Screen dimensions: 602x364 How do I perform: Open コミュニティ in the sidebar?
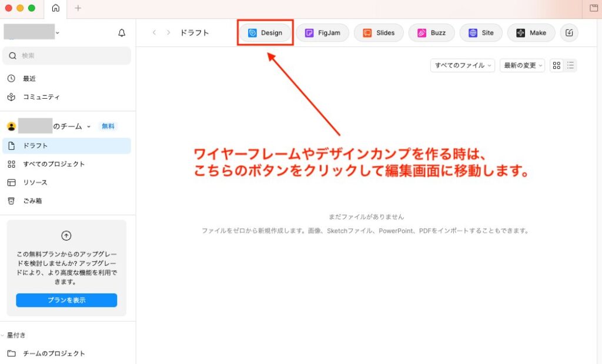[41, 97]
